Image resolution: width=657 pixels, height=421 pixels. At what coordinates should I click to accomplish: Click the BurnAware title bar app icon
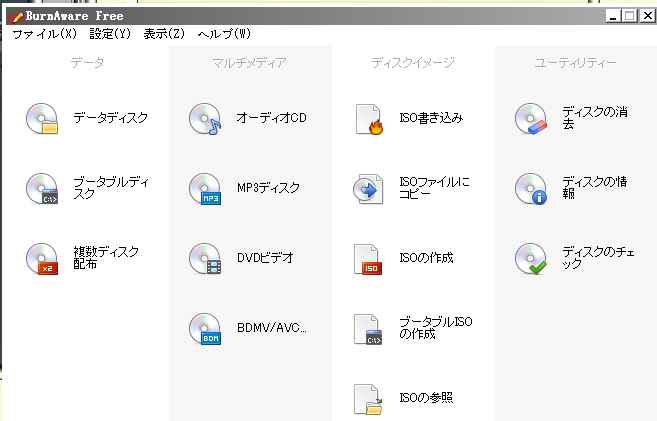click(x=17, y=16)
